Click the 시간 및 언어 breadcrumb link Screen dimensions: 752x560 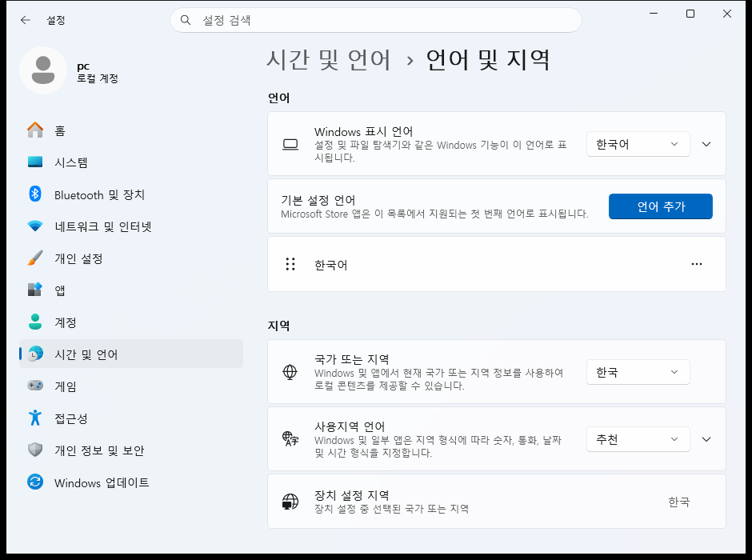tap(329, 60)
